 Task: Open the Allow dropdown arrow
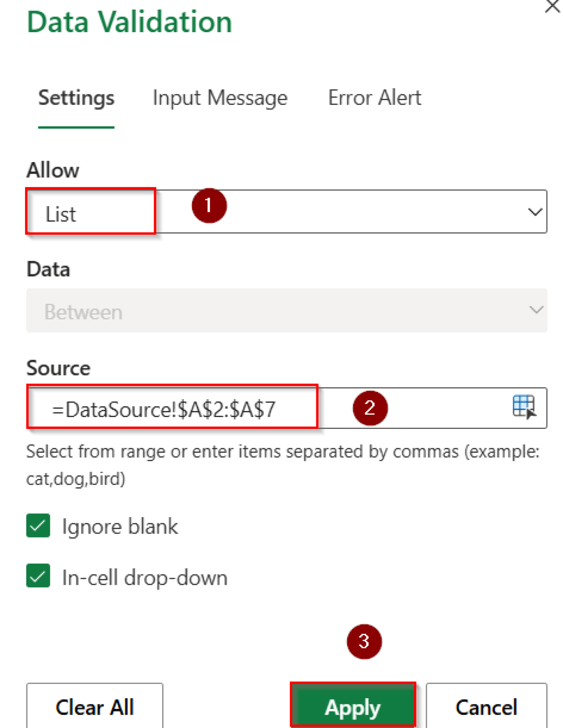pyautogui.click(x=535, y=212)
